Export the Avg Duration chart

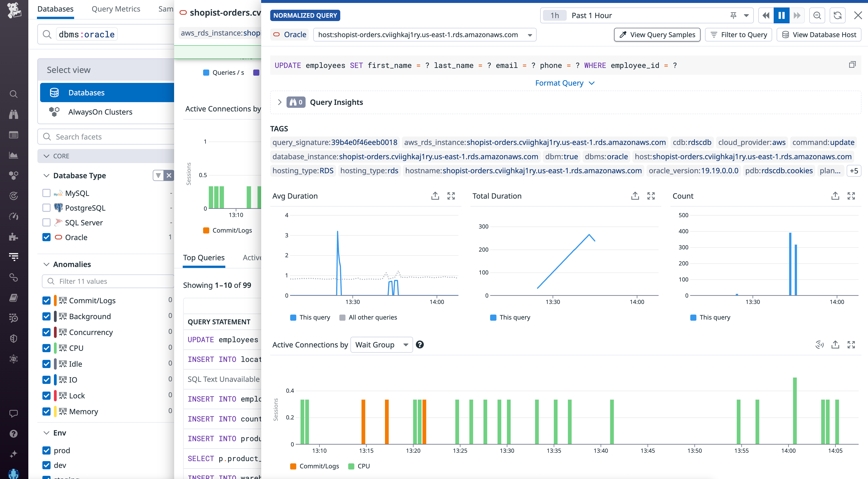[x=435, y=196]
